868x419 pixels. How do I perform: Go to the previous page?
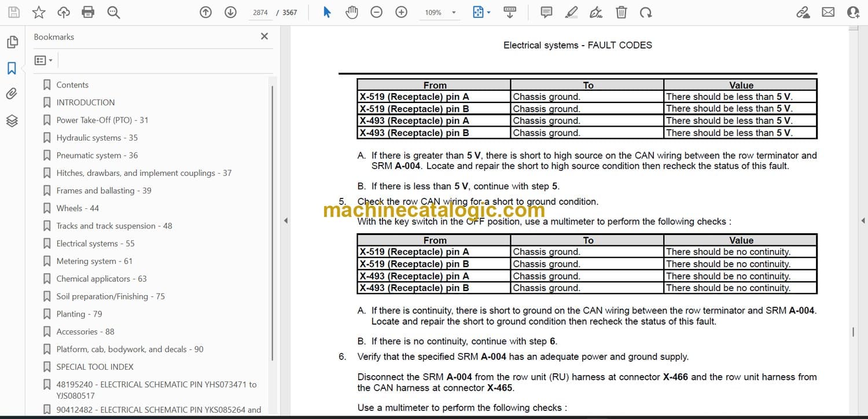coord(205,12)
